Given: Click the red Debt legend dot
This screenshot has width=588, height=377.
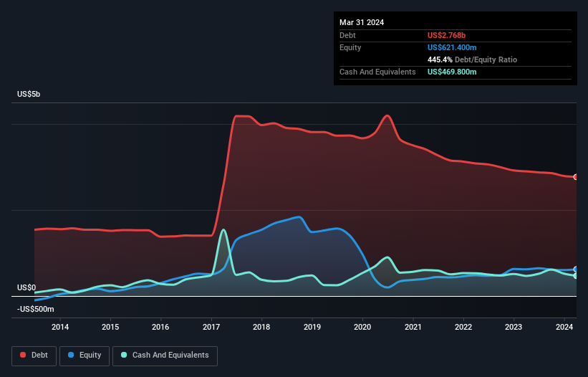Looking at the screenshot, I should pyautogui.click(x=23, y=355).
